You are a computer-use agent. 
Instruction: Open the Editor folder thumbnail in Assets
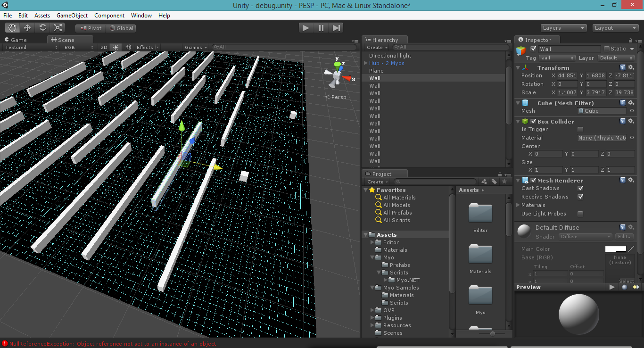[480, 213]
